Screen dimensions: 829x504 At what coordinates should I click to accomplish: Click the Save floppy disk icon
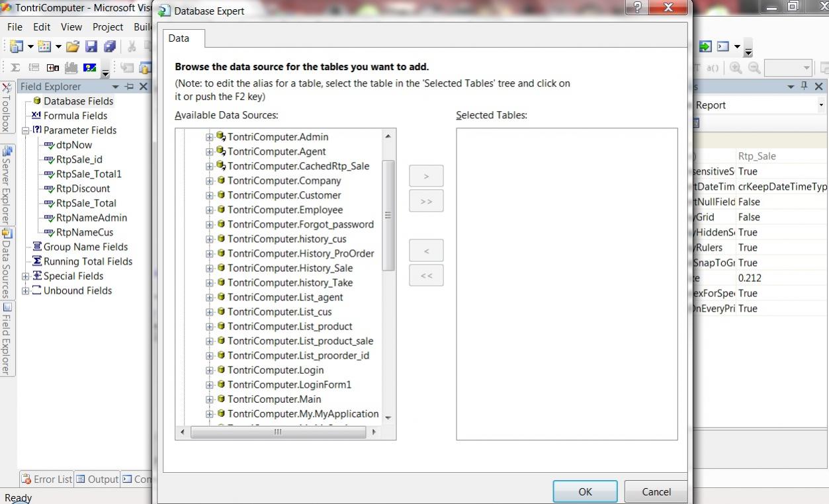[91, 46]
